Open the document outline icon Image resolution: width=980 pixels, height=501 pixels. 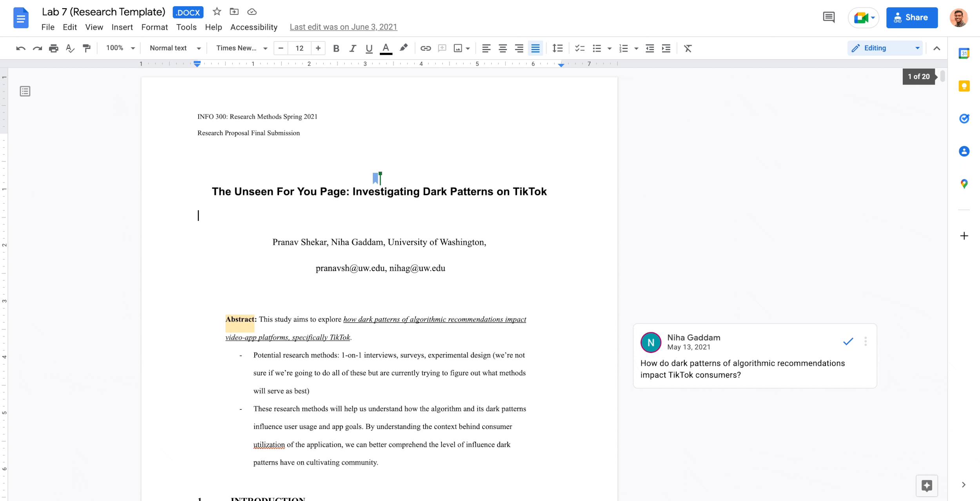[25, 91]
